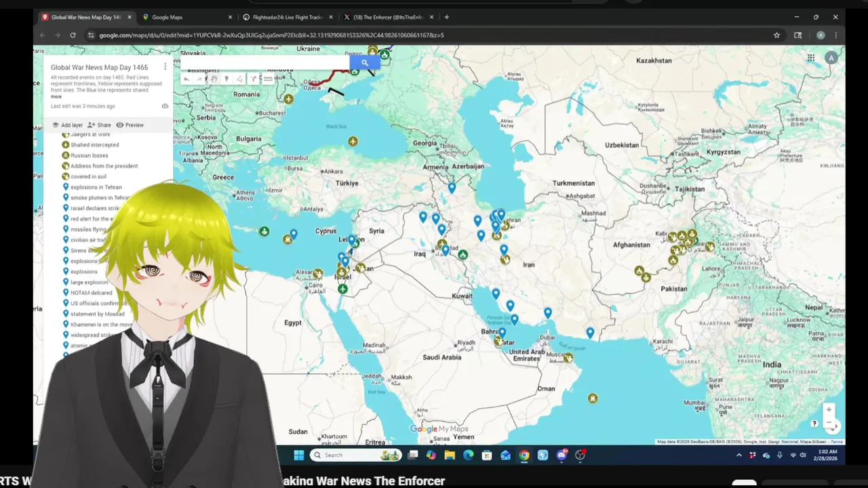
Task: Select the Global War News Map browser tab
Action: [x=85, y=17]
